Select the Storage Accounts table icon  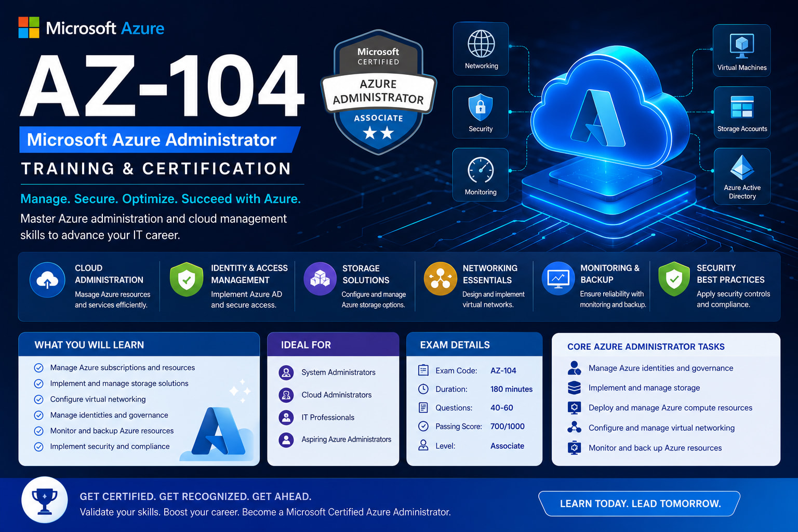coord(742,107)
